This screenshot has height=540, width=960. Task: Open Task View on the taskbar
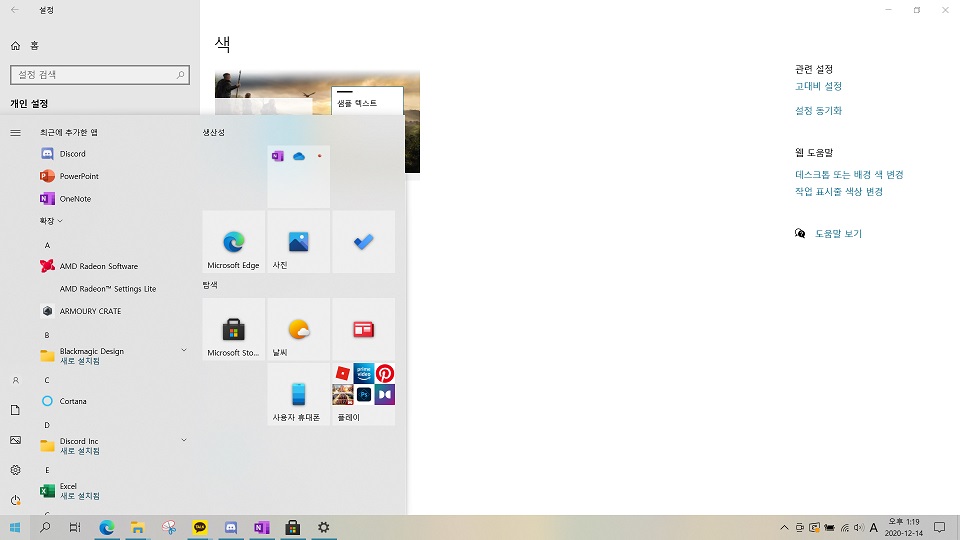[75, 527]
